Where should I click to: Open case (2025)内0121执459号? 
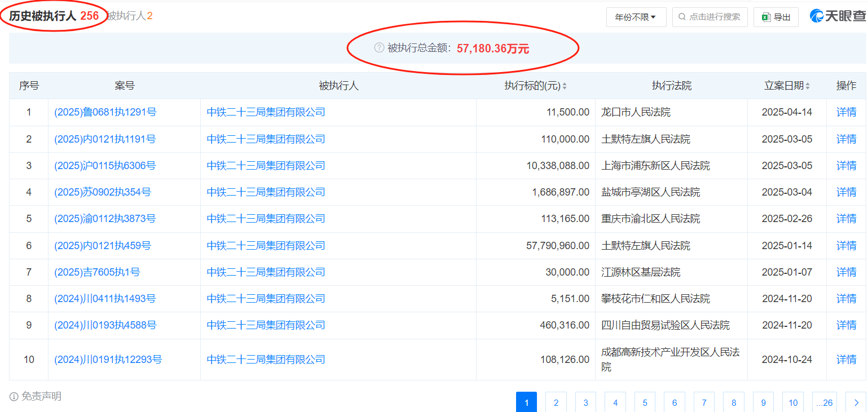pos(103,245)
